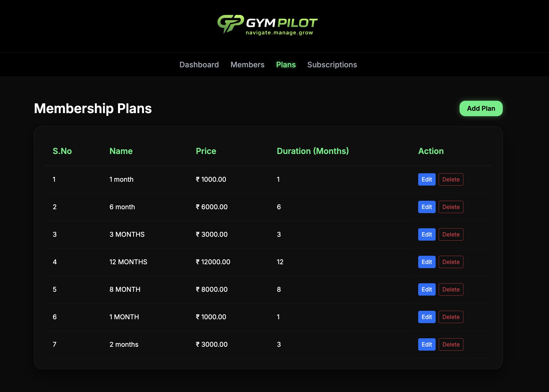Open the Dashboard nav tab
This screenshot has height=392, width=549.
pos(199,65)
